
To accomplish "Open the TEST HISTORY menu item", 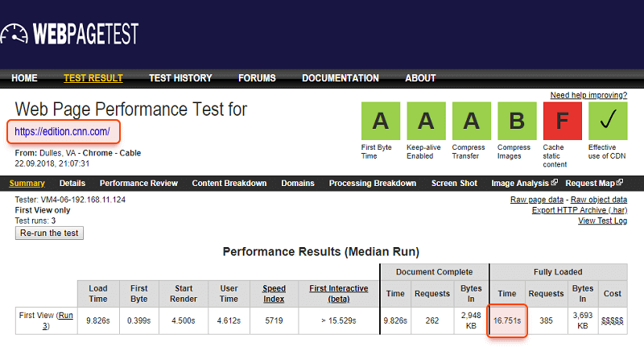I will click(x=180, y=78).
